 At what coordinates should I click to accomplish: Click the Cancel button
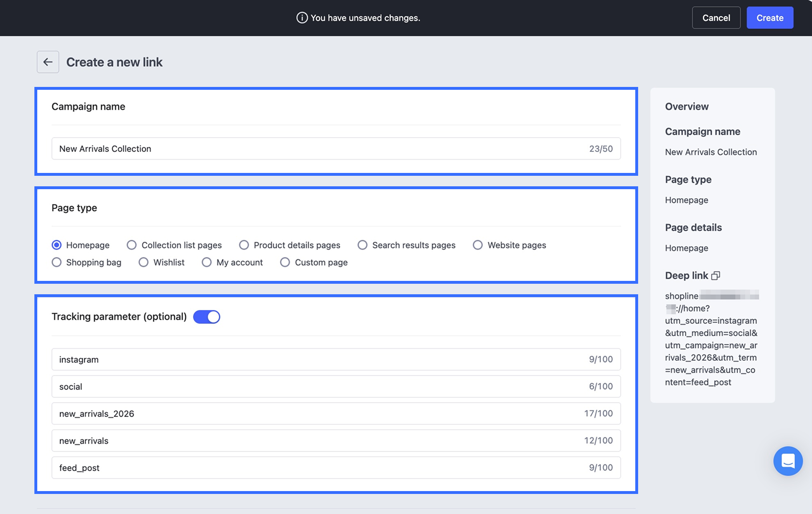coord(716,18)
